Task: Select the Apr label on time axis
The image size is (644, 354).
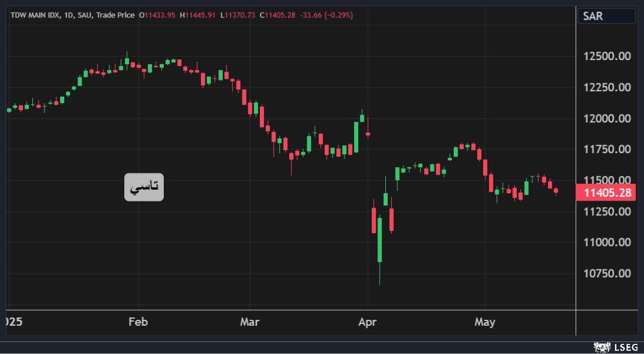Action: pos(367,322)
